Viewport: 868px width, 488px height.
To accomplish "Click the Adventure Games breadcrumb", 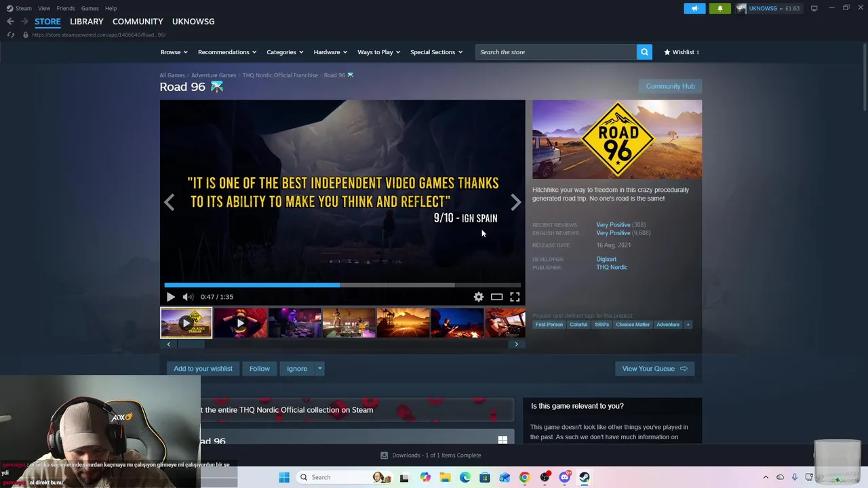I will pos(214,75).
